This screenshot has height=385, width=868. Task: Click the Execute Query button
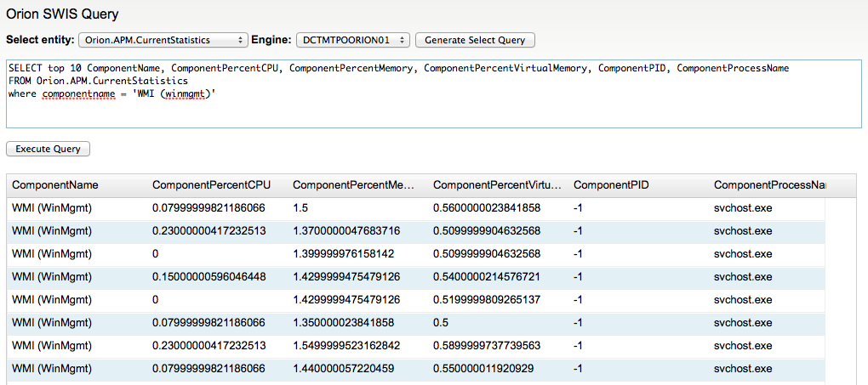49,149
